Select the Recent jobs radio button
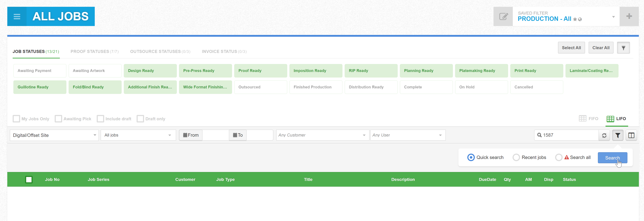This screenshot has width=644, height=221. (x=516, y=157)
